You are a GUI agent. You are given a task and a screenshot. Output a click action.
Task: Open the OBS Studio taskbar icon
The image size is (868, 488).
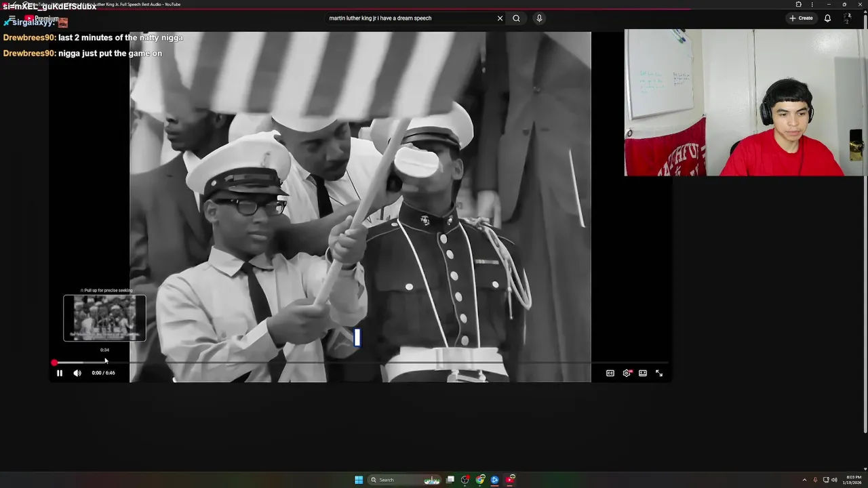pos(465,480)
